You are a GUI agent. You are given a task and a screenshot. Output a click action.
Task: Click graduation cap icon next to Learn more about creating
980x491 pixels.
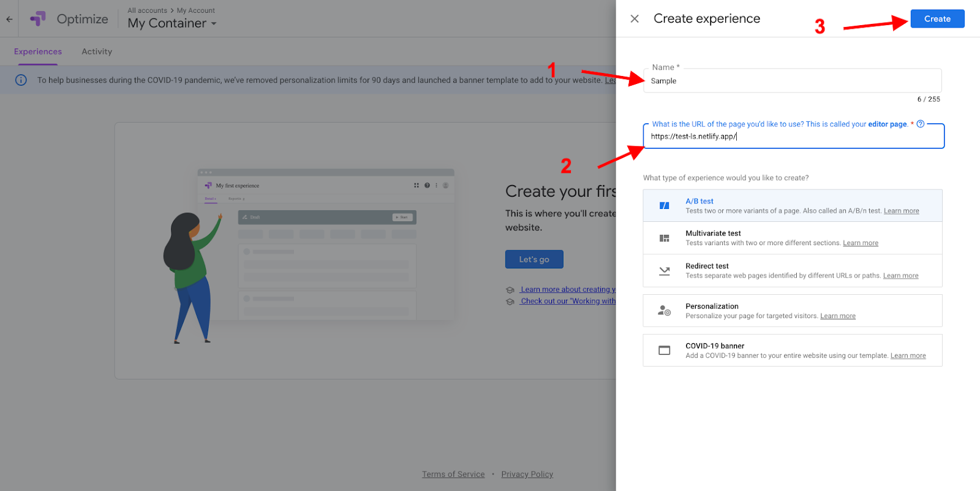click(x=510, y=290)
